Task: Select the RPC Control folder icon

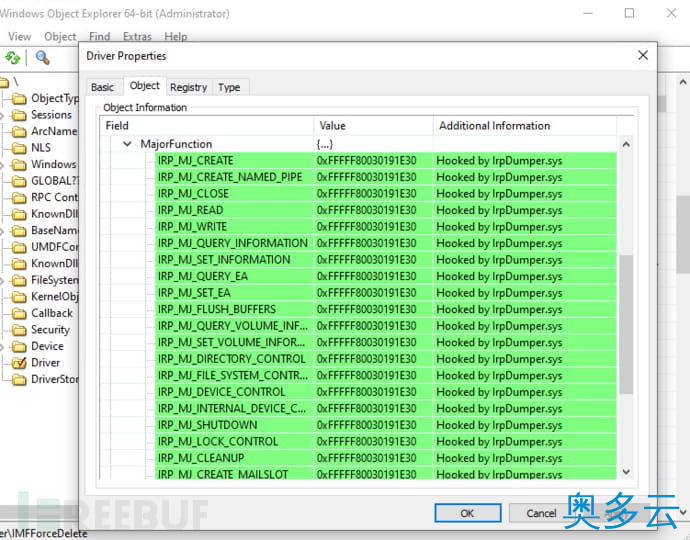Action: pyautogui.click(x=19, y=198)
